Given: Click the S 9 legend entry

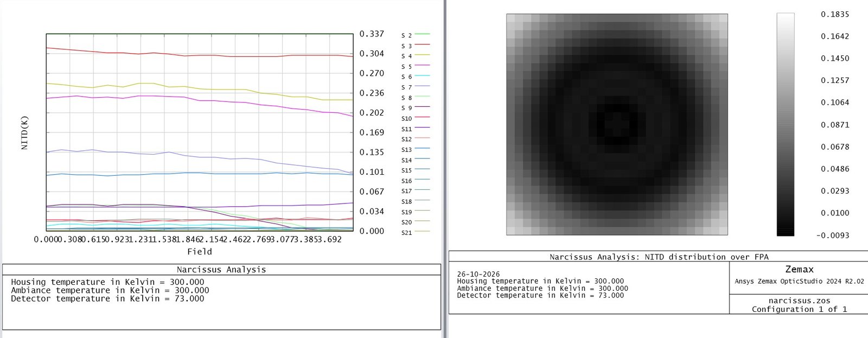Looking at the screenshot, I should (x=416, y=108).
